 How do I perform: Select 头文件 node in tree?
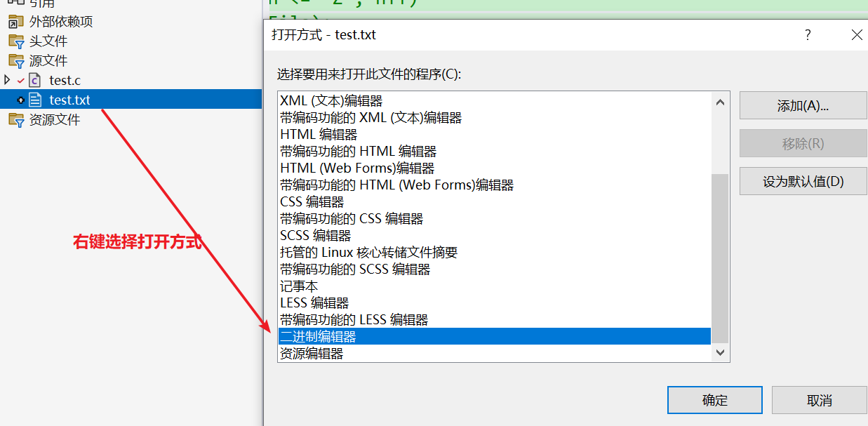pos(48,41)
